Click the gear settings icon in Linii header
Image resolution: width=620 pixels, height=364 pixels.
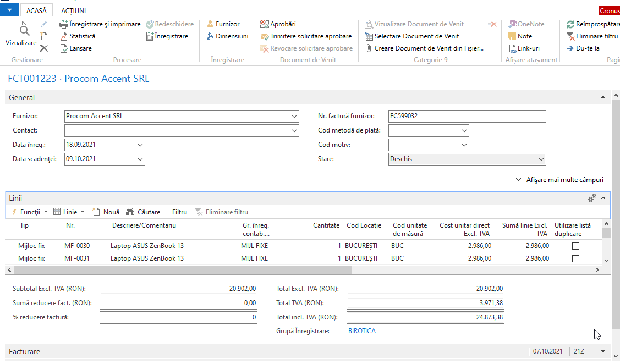[591, 198]
